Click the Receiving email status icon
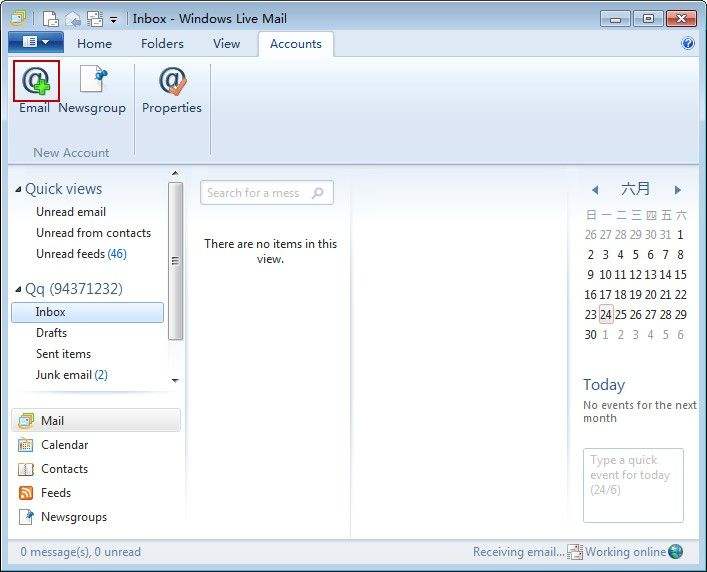This screenshot has width=707, height=572. click(574, 552)
